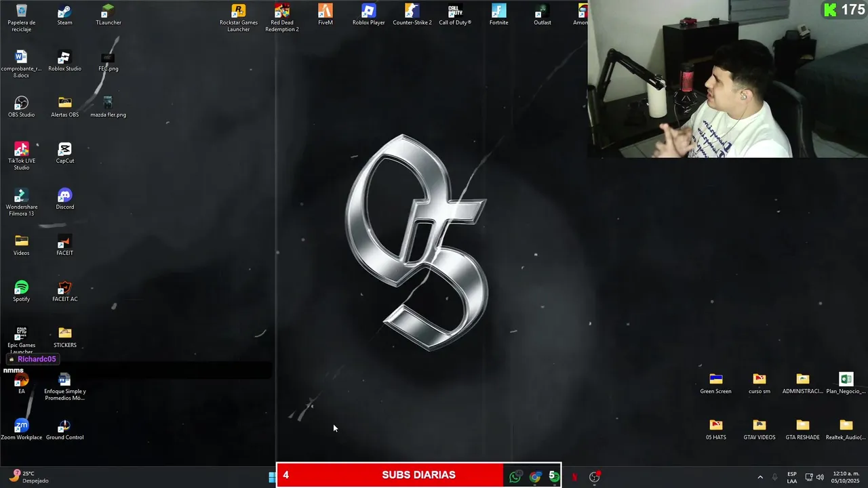The height and width of the screenshot is (488, 868).
Task: Open the clock showing 12:10 a. m.
Action: [x=846, y=477]
